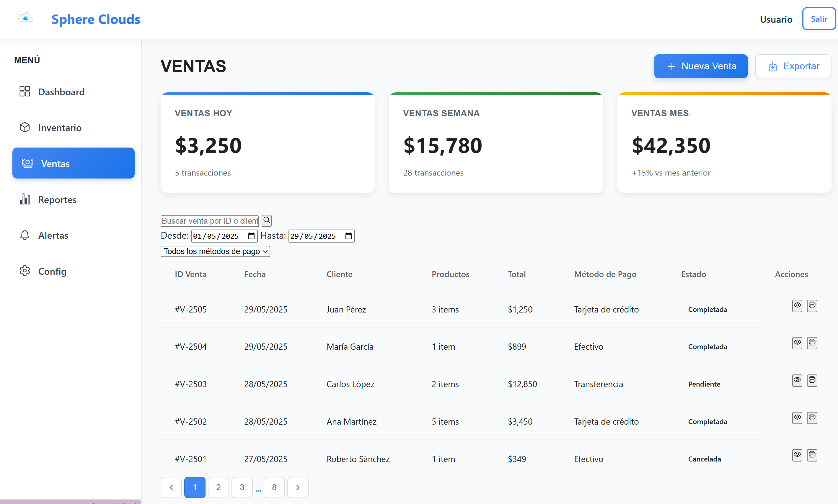838x504 pixels.
Task: Show details for Ana Martínez's sale
Action: coord(797,418)
